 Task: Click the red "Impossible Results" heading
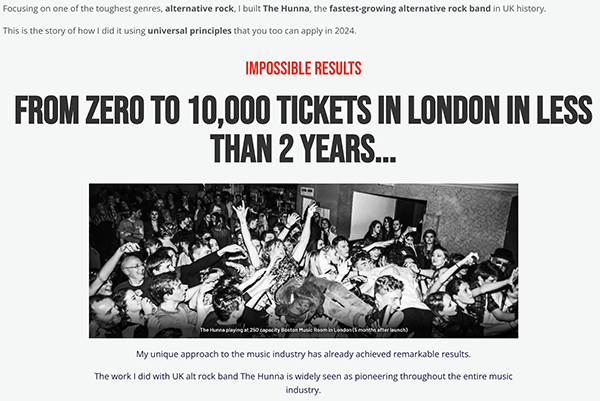[303, 68]
